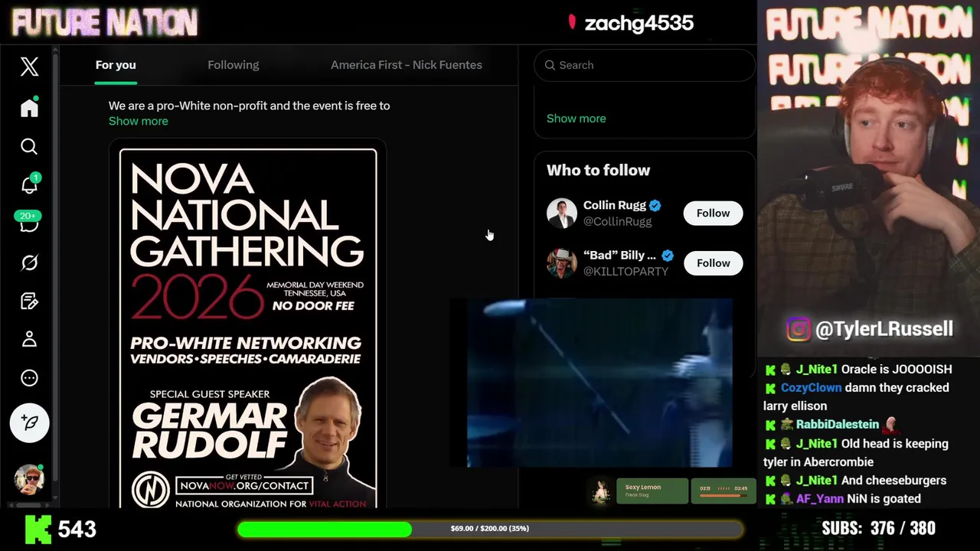The image size is (980, 551).
Task: Click the zachg4535 alert name
Action: coord(639,23)
